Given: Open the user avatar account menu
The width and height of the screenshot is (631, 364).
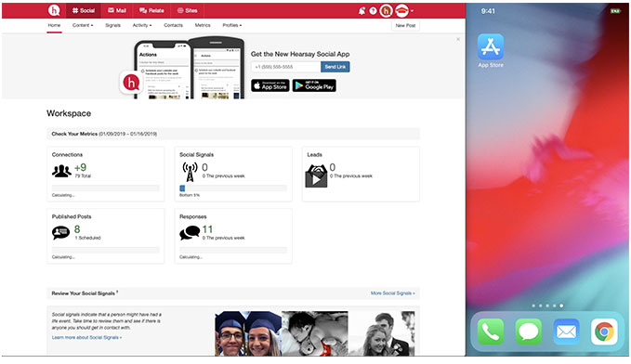Looking at the screenshot, I should pyautogui.click(x=403, y=11).
